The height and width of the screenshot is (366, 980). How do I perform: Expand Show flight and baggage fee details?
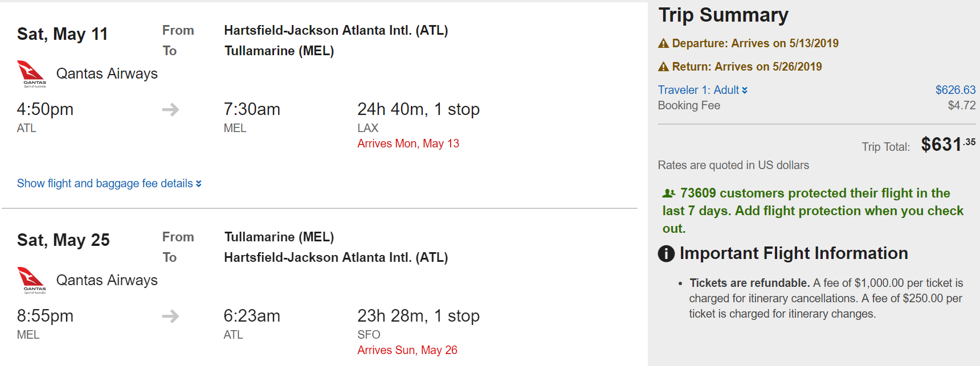tap(109, 183)
